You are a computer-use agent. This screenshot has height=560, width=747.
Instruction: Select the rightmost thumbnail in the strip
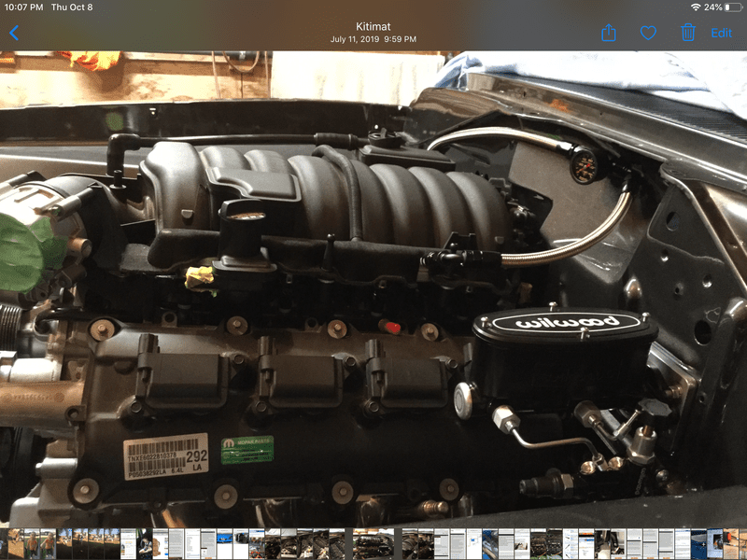(741, 544)
